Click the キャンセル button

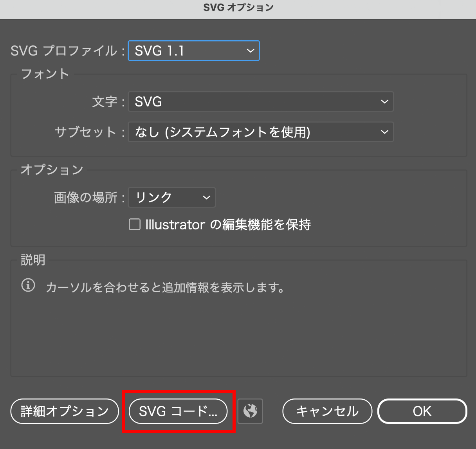pyautogui.click(x=327, y=411)
